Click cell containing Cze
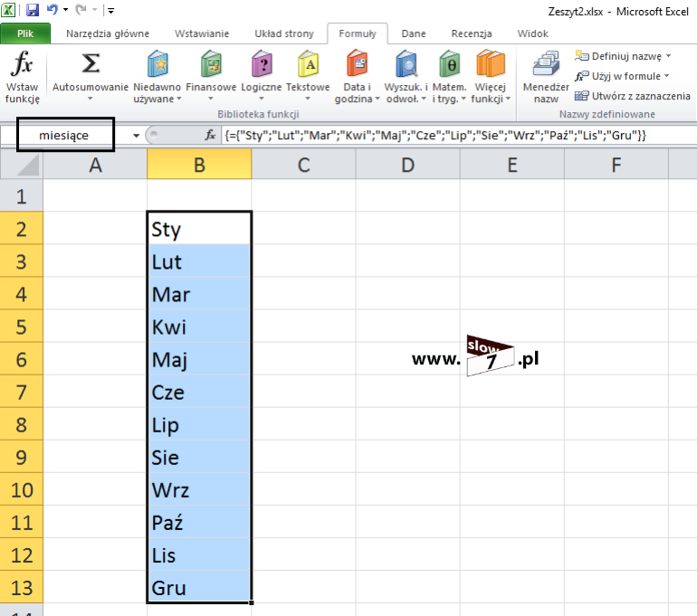 [199, 392]
